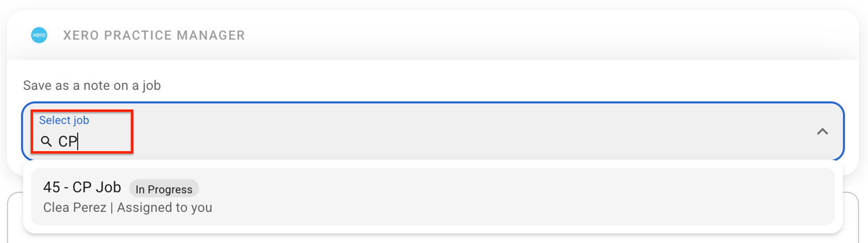The height and width of the screenshot is (243, 868).
Task: Click the "Select job" floating label
Action: point(64,120)
